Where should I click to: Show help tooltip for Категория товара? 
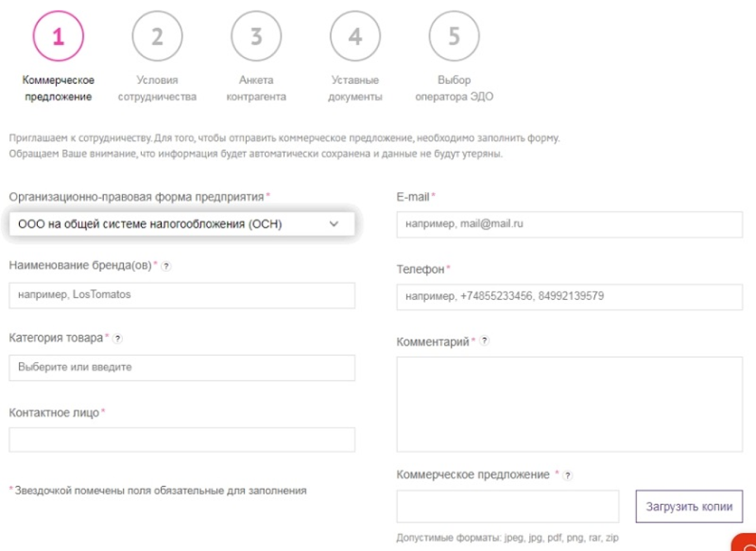[117, 339]
